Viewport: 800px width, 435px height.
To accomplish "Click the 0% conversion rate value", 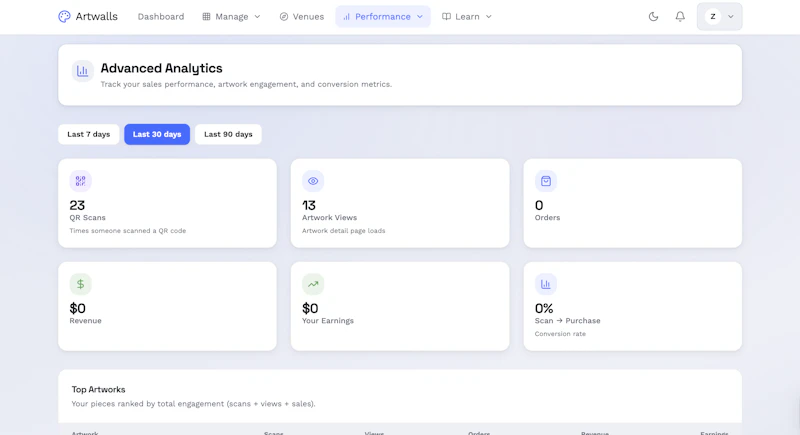I will [544, 308].
